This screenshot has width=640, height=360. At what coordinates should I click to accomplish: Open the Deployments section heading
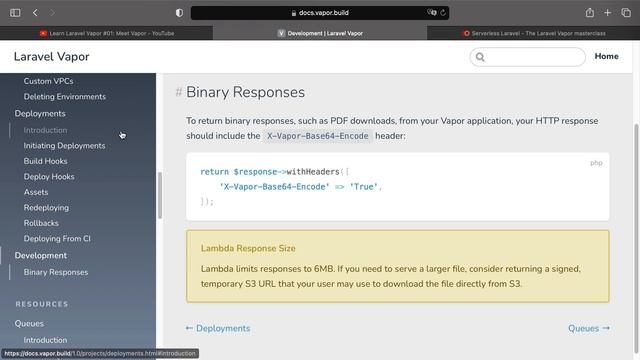click(40, 113)
